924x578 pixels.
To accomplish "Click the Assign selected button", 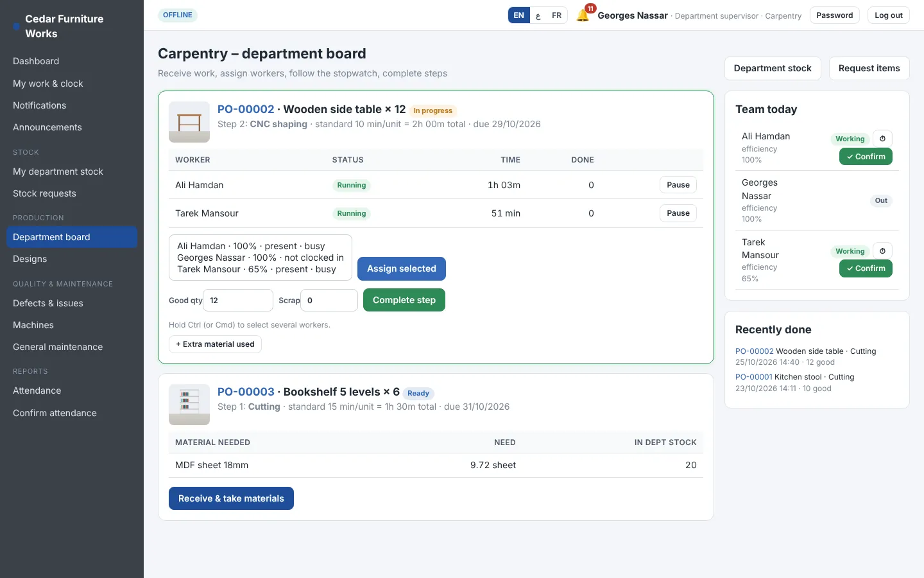I will [402, 268].
